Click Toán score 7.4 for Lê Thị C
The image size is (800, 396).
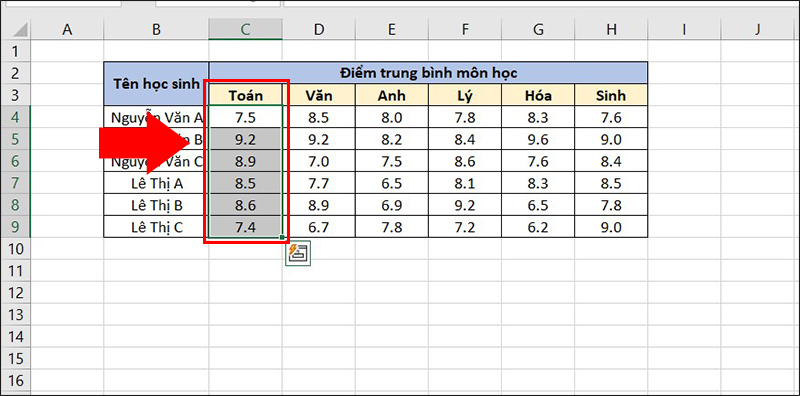(x=245, y=227)
